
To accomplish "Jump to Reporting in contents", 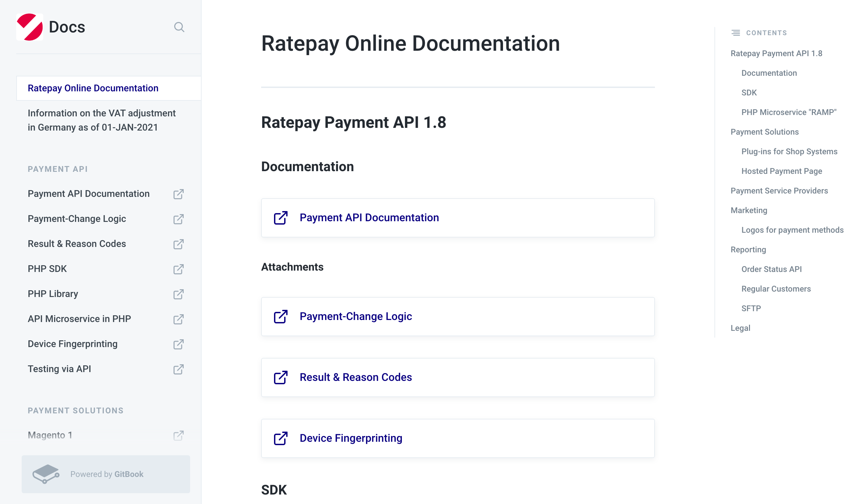I will tap(748, 250).
